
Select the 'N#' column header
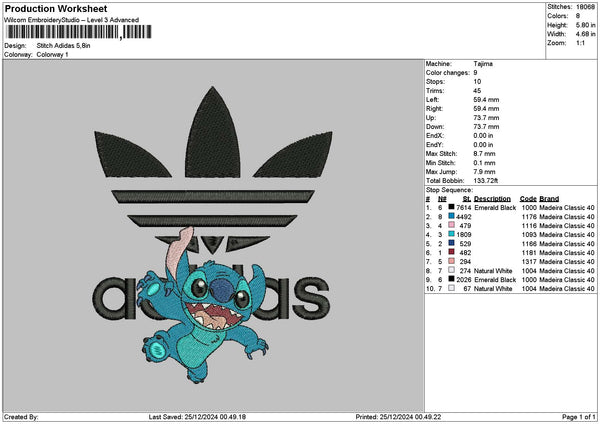point(442,199)
